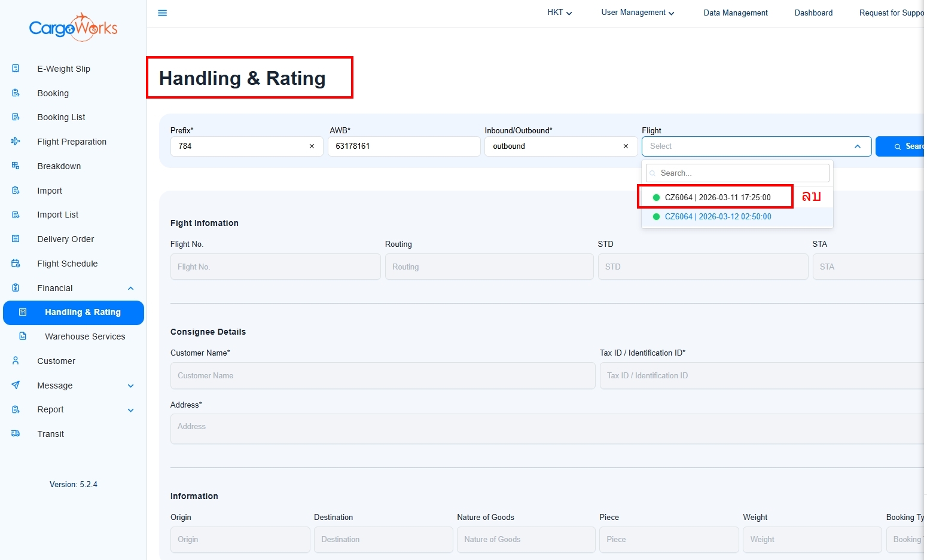Click the Flight Preparation airplane icon

pos(16,142)
